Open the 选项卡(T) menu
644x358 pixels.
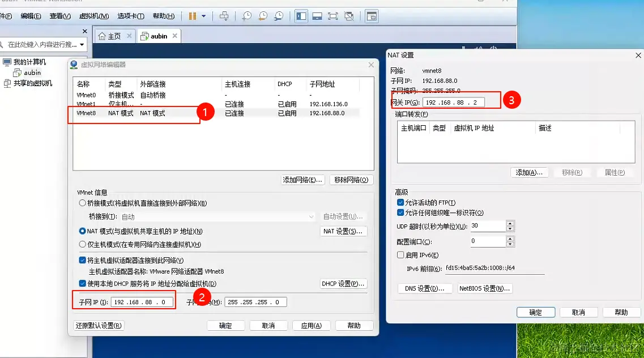coord(131,16)
